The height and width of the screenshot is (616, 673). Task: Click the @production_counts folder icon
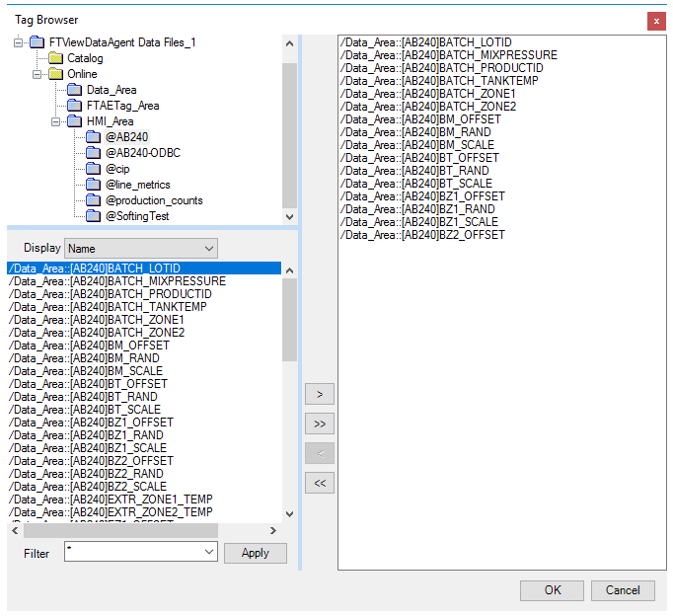coord(93,201)
